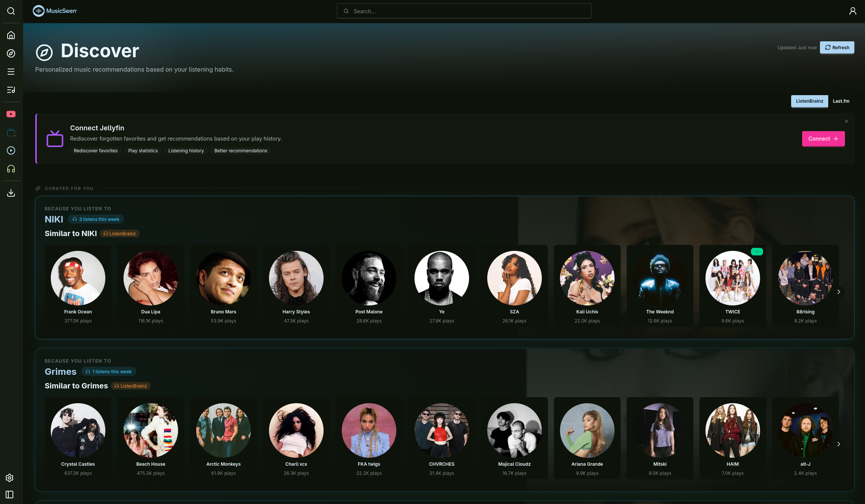
Task: Click ListenBrainz badge beside Similar to NIKI
Action: pyautogui.click(x=120, y=234)
